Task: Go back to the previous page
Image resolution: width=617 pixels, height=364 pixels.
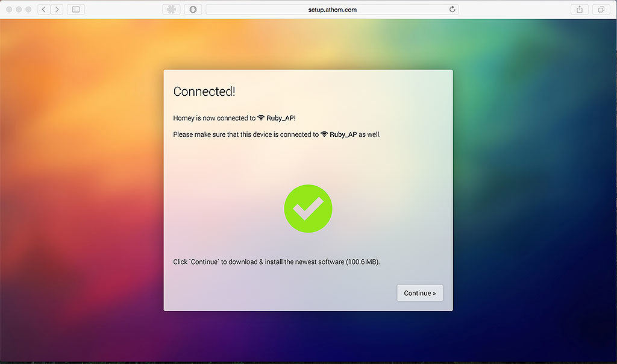Action: (x=44, y=10)
